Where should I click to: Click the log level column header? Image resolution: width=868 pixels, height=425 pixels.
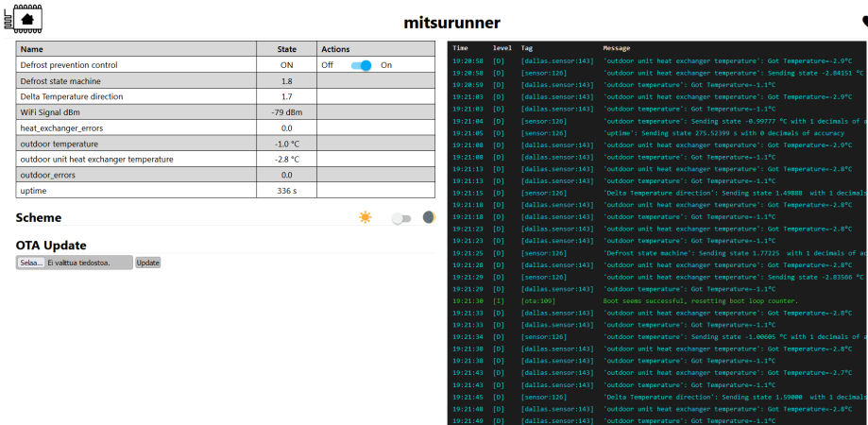pos(502,48)
